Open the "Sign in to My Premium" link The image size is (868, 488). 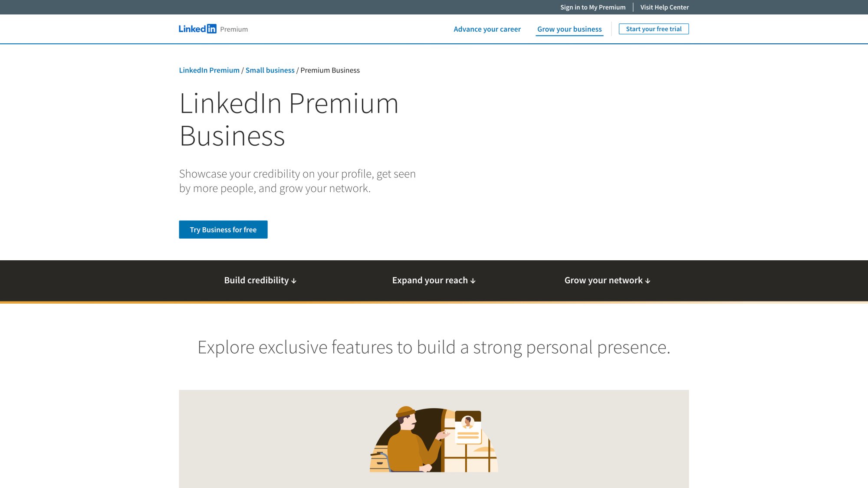(593, 7)
